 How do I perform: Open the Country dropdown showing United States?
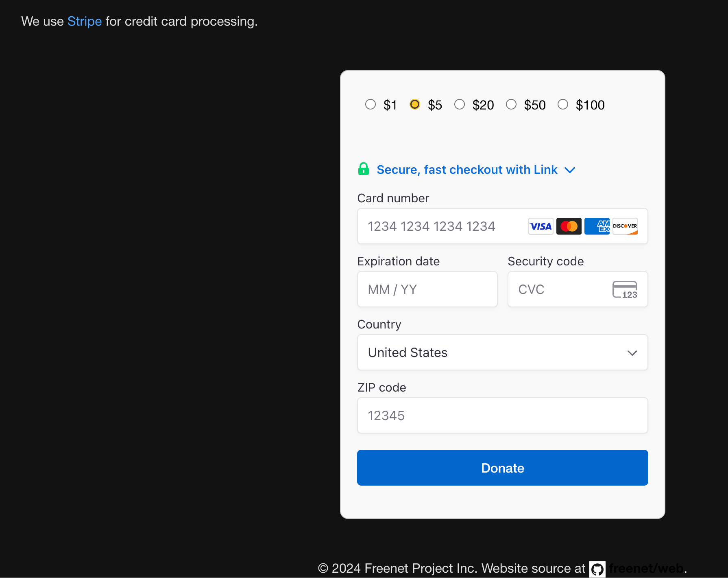(x=503, y=352)
